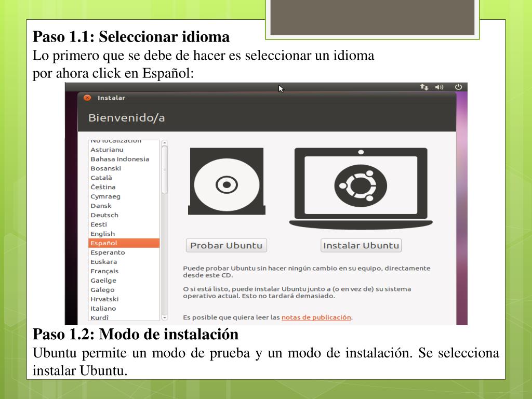Click the laptop Ubuntu install icon
The width and height of the screenshot is (532, 399).
pos(361,189)
